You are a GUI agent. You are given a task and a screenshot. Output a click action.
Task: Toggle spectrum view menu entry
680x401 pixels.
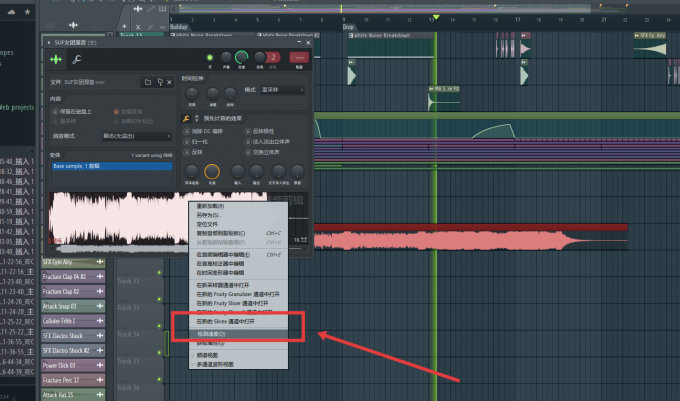coord(239,355)
